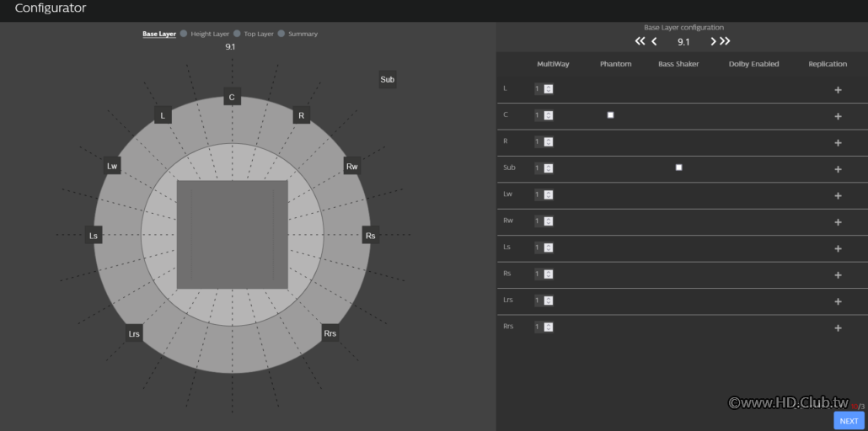
Task: Select the Rrs speaker on the diagram
Action: tap(330, 333)
